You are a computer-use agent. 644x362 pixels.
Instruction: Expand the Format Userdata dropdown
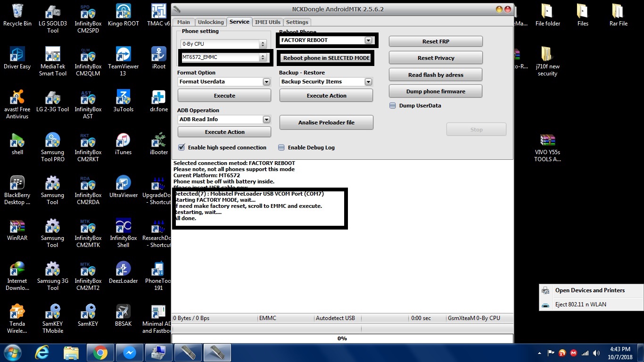click(x=224, y=82)
